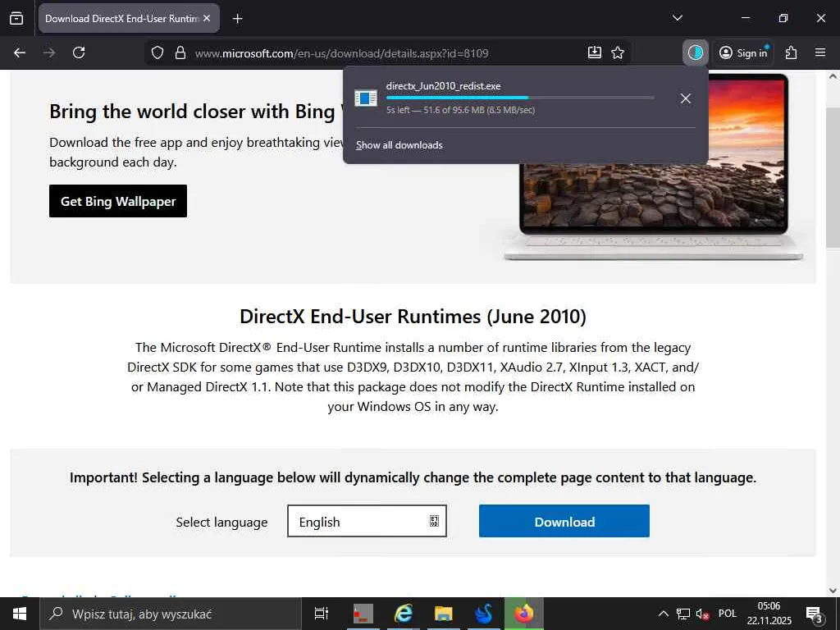
Task: Go back to the previous page
Action: (20, 52)
